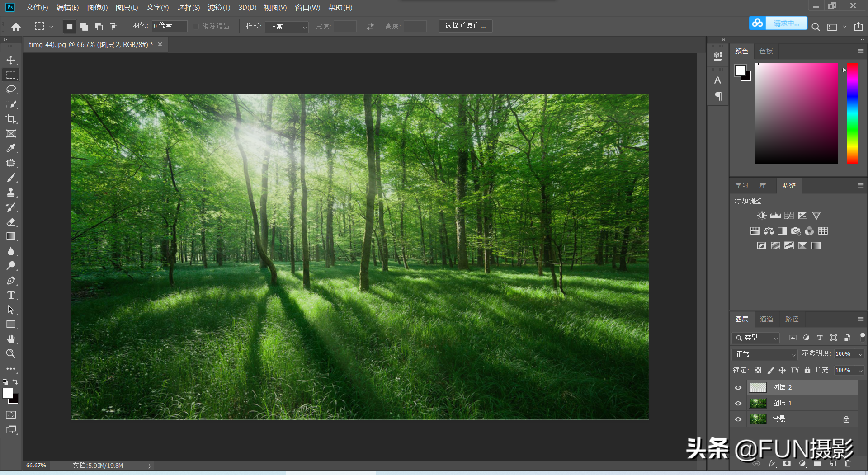Go to the Home screen
Screen dimensions: 868x475
coord(16,27)
